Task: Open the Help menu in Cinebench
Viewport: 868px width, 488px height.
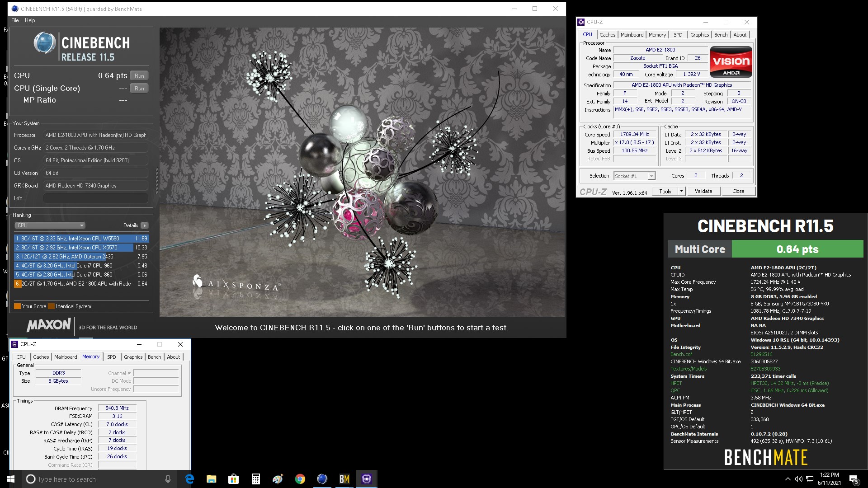Action: pyautogui.click(x=30, y=20)
